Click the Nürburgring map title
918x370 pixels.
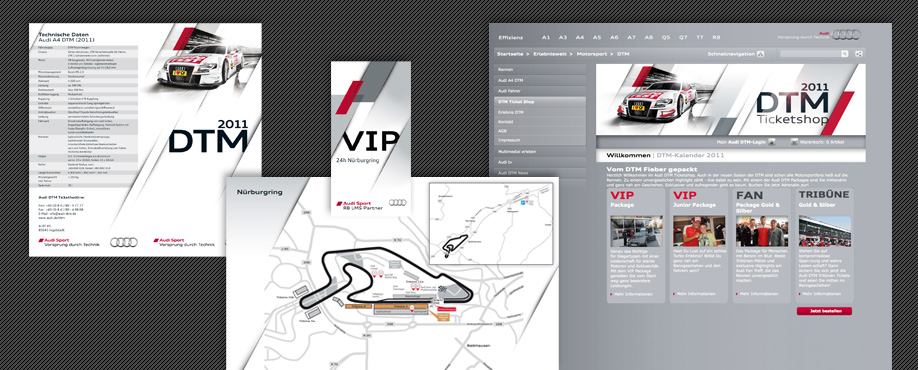[259, 191]
